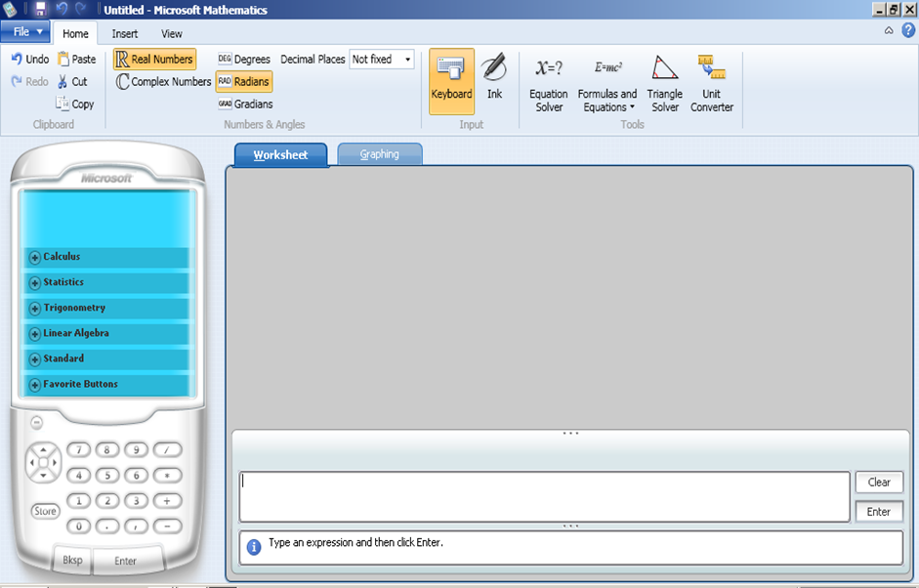Click the calculator decimal point key
The image size is (919, 588).
pyautogui.click(x=107, y=525)
